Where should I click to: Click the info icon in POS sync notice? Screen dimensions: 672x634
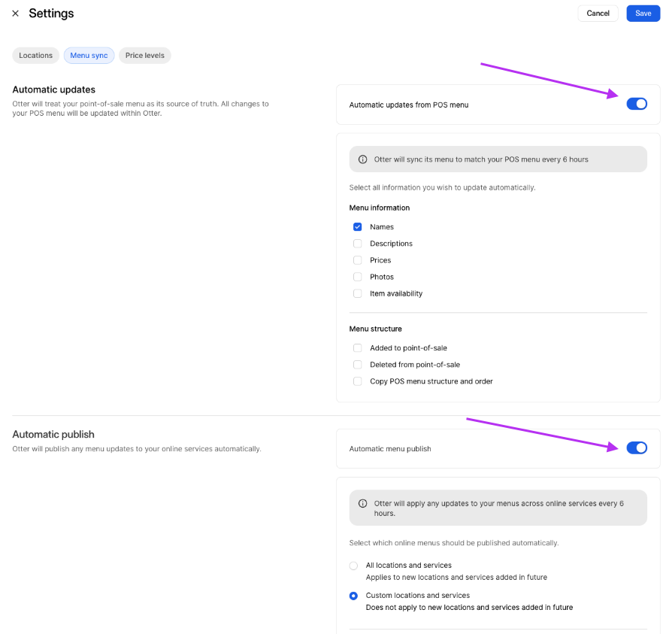tap(363, 159)
